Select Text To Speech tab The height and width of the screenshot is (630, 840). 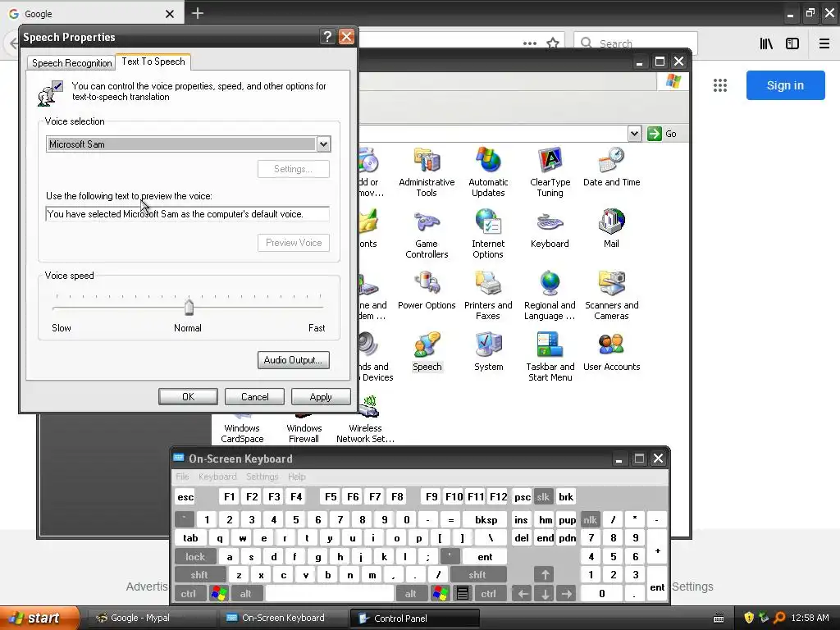click(x=153, y=62)
